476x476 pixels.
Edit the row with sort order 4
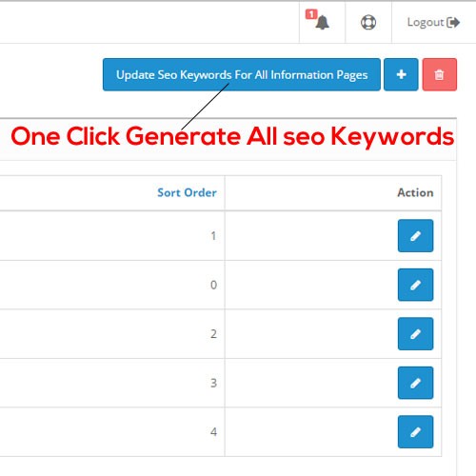(415, 432)
